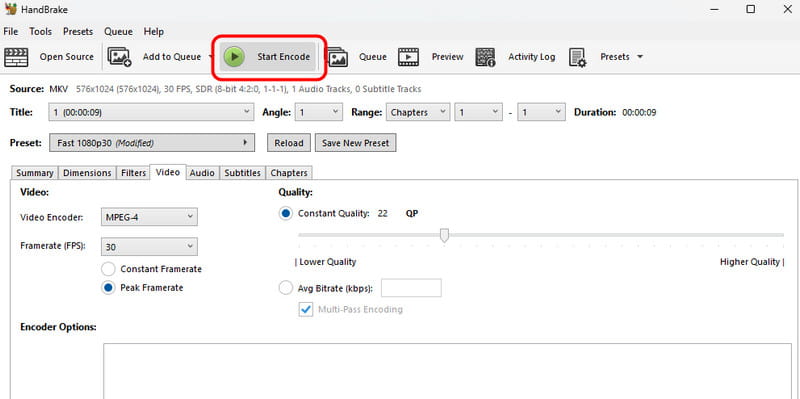
Task: Select Peak Framerate radio button
Action: [108, 288]
